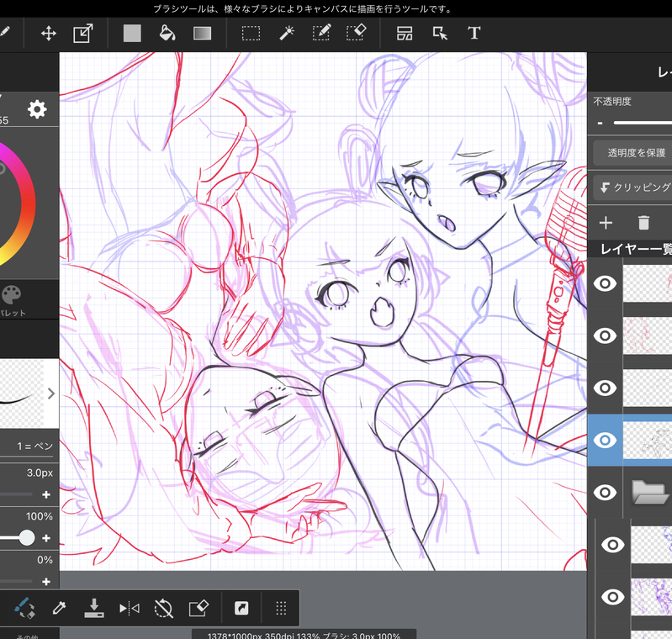The height and width of the screenshot is (639, 672).
Task: Hide the layer with faint red sketch thumbnail
Action: coord(605,335)
